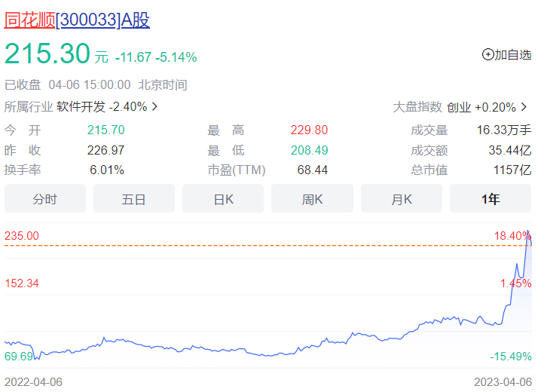Click the 18.40% chart axis label
541x392 pixels.
coord(512,236)
